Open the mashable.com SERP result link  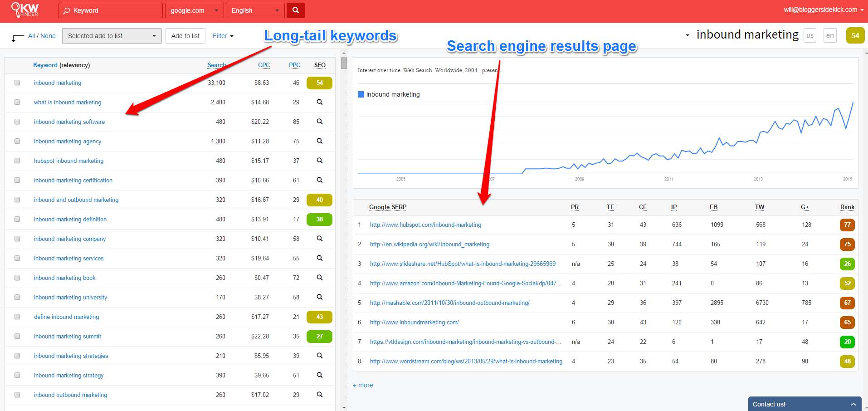coord(449,303)
